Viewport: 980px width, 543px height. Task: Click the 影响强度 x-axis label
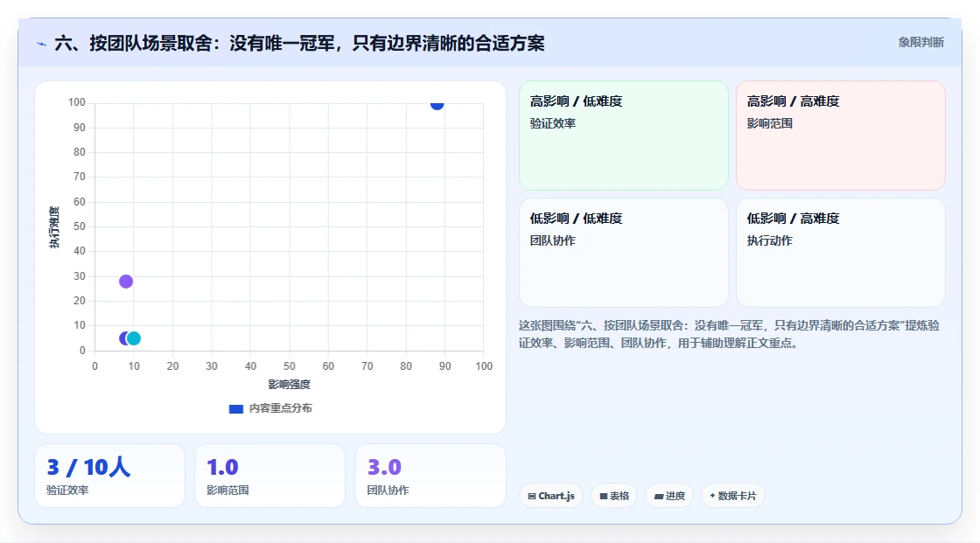pos(290,384)
